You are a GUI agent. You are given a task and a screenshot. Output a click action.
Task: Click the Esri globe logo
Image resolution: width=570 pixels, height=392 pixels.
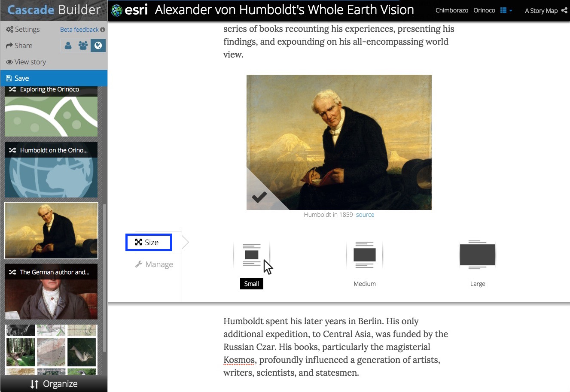(116, 10)
